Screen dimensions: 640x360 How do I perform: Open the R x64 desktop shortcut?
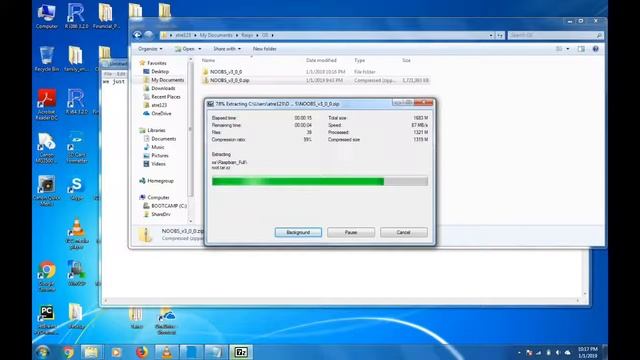pyautogui.click(x=76, y=102)
